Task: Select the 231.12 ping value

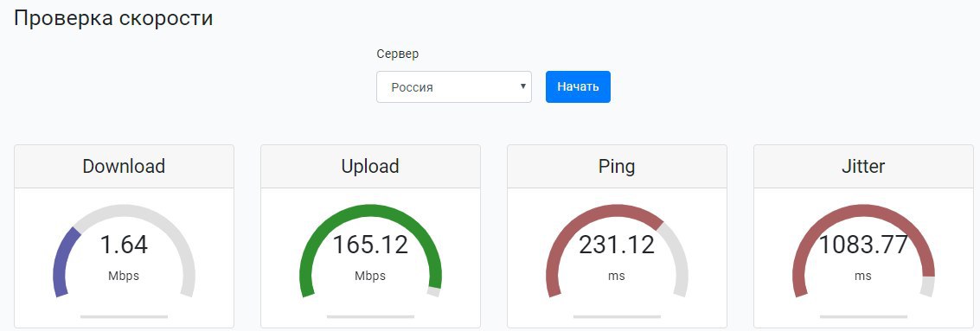Action: 617,245
